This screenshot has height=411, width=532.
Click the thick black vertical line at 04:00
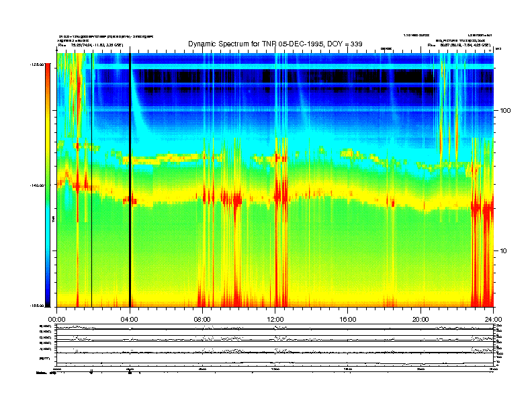pyautogui.click(x=130, y=180)
